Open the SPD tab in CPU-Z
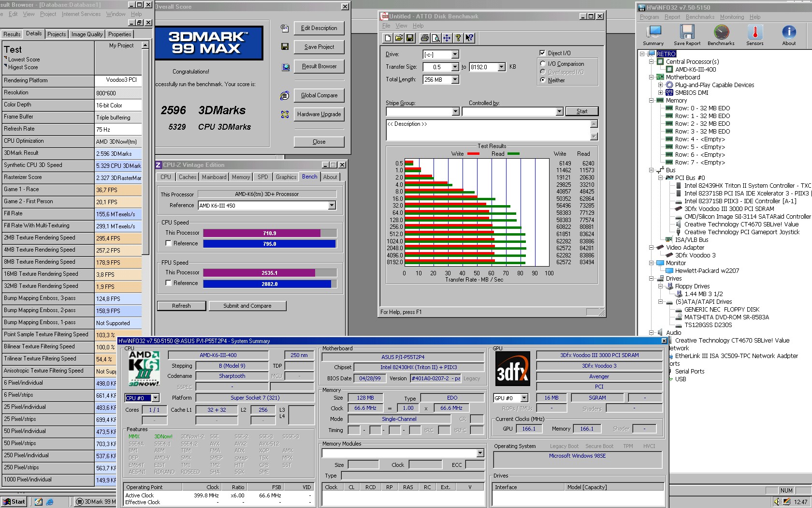 pos(263,177)
